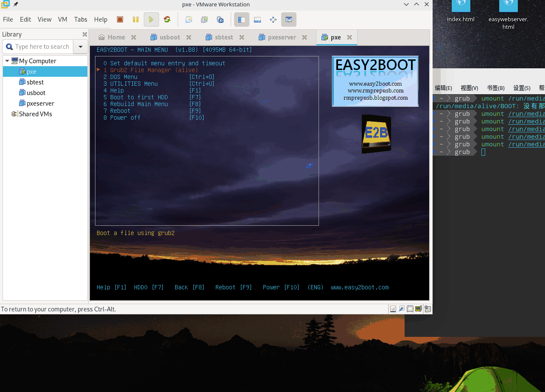The width and height of the screenshot is (545, 392).
Task: Open the Tabs menu
Action: coord(81,20)
